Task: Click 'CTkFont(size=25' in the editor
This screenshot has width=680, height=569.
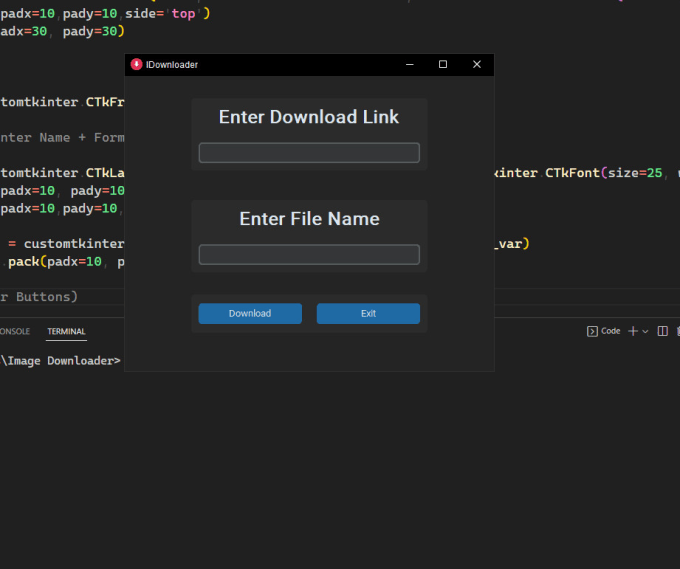Action: [603, 173]
